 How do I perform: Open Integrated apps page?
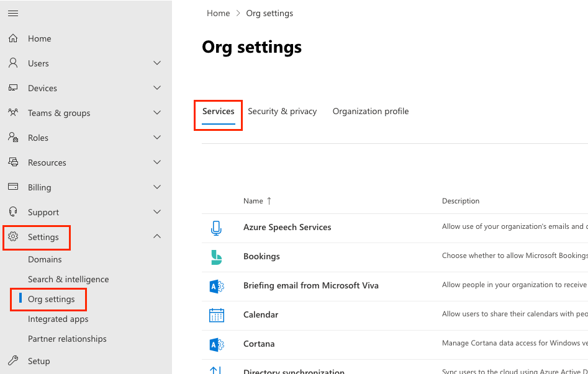58,319
